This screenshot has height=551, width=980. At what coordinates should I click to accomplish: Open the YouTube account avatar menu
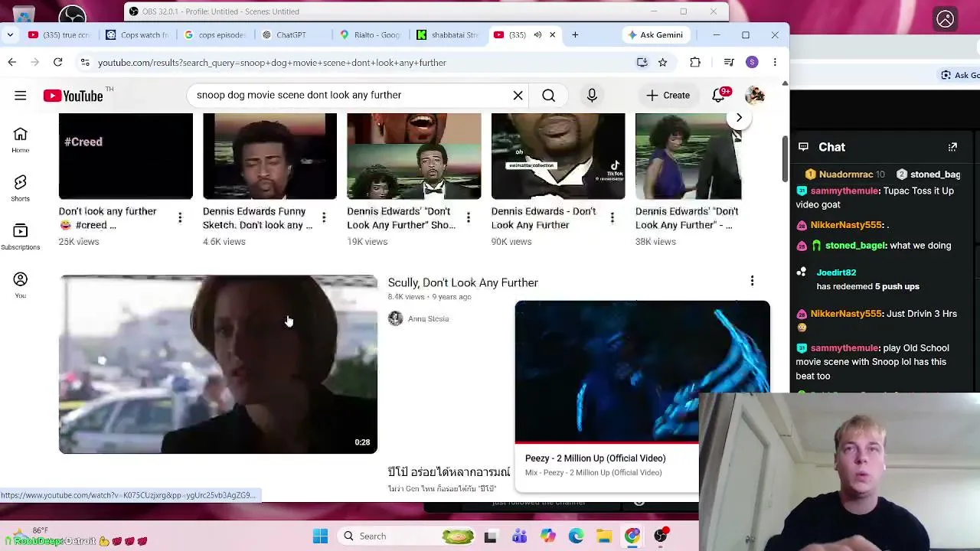tap(755, 96)
